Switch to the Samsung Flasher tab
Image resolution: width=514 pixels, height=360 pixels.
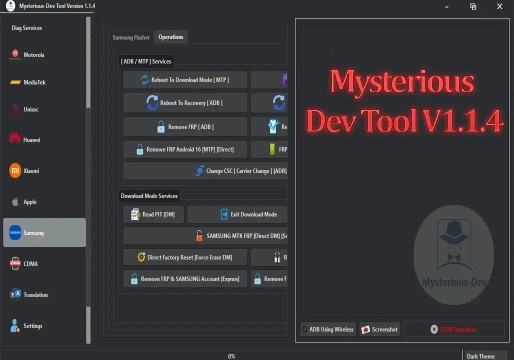tap(131, 37)
